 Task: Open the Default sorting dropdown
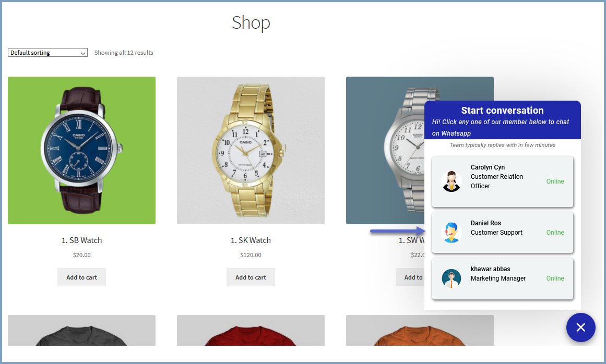[x=47, y=53]
